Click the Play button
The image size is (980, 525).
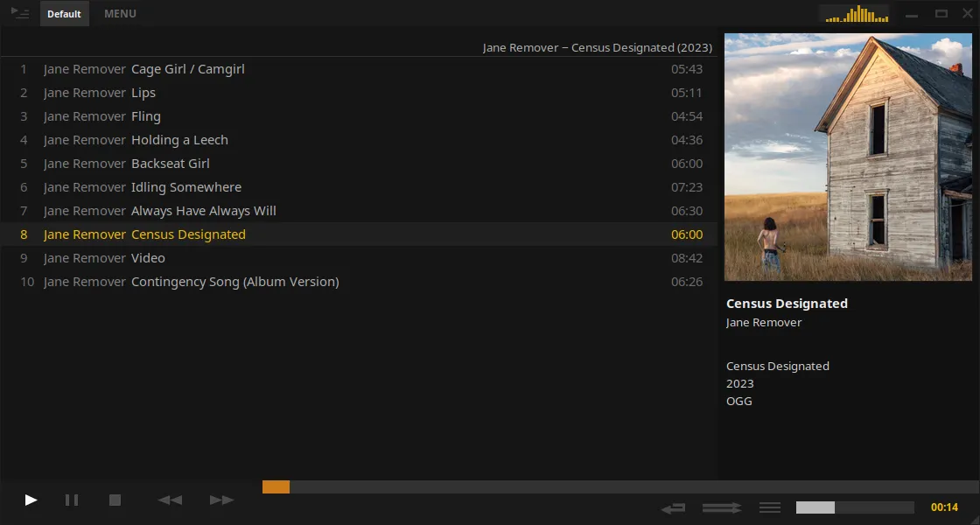(x=31, y=500)
